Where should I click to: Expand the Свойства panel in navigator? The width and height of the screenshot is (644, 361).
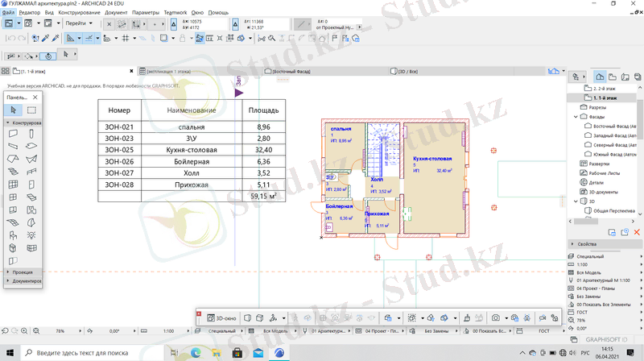pyautogui.click(x=586, y=244)
